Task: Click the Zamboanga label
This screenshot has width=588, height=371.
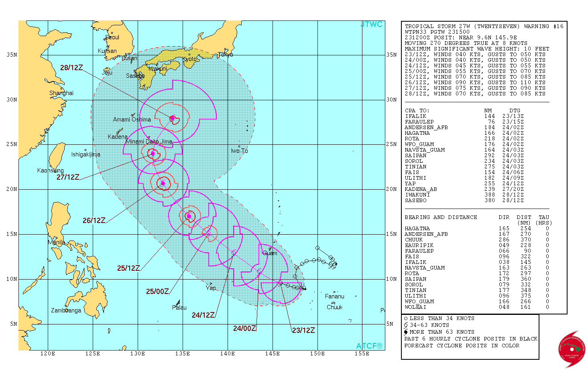Action: 66,310
